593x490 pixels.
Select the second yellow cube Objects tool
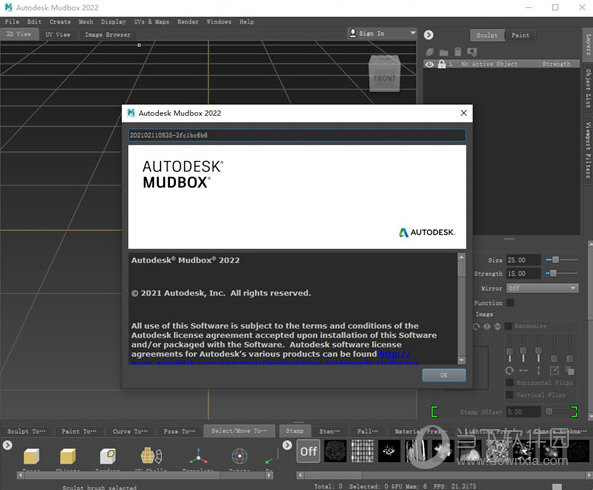coord(68,456)
